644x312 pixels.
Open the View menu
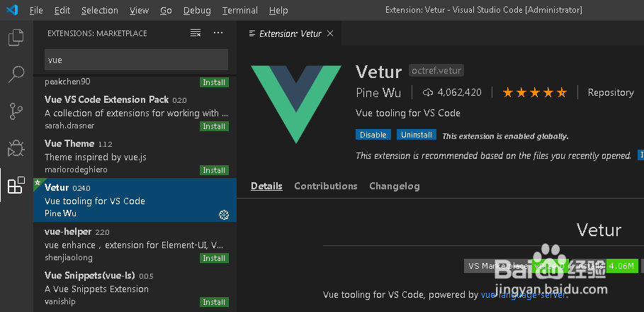[x=139, y=10]
